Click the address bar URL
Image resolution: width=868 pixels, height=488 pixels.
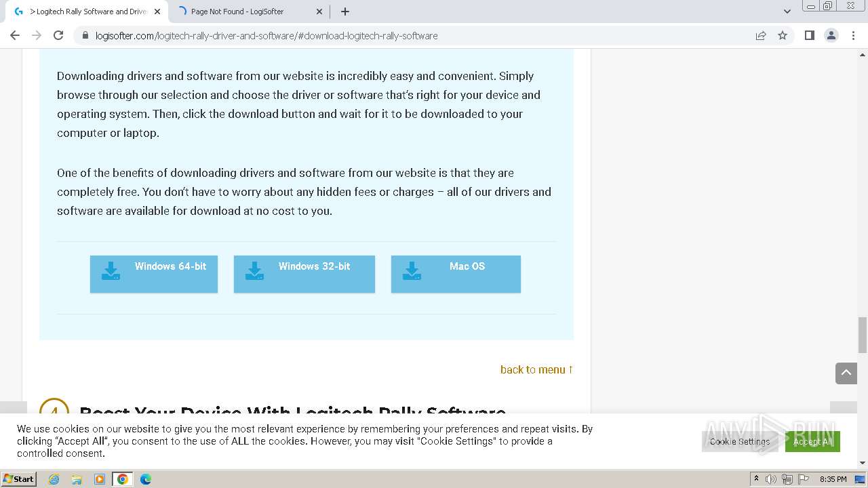tap(267, 35)
